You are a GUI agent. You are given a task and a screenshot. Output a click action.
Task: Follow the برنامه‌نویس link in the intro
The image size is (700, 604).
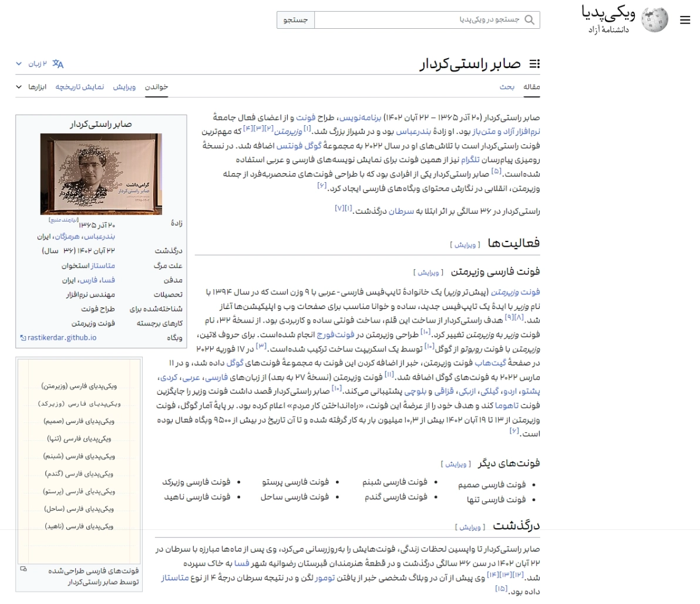point(360,118)
